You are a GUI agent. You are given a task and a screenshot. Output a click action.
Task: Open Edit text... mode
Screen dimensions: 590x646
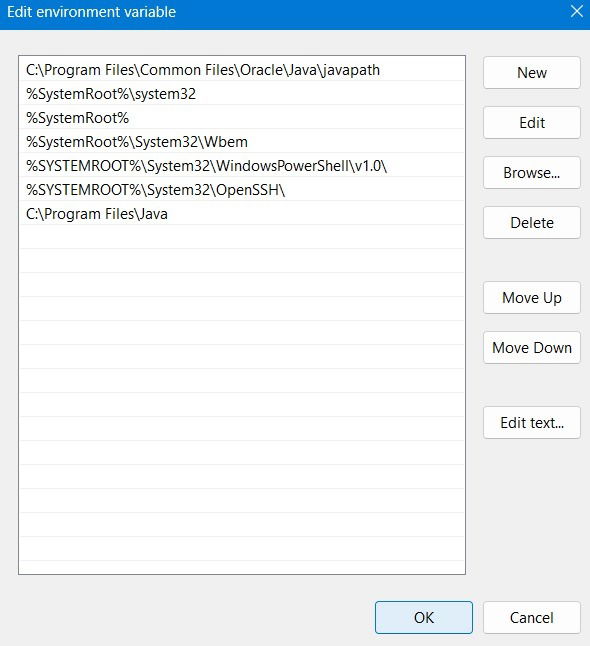[x=531, y=423]
